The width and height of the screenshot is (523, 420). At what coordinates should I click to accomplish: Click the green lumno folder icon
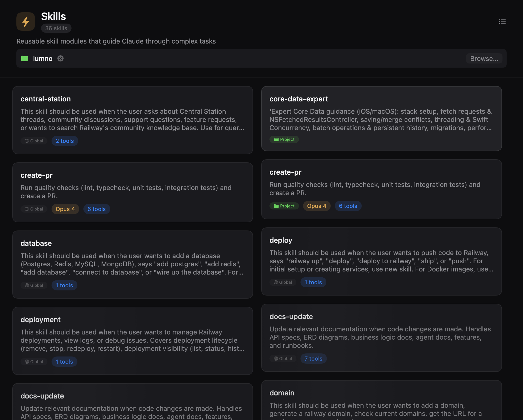25,59
